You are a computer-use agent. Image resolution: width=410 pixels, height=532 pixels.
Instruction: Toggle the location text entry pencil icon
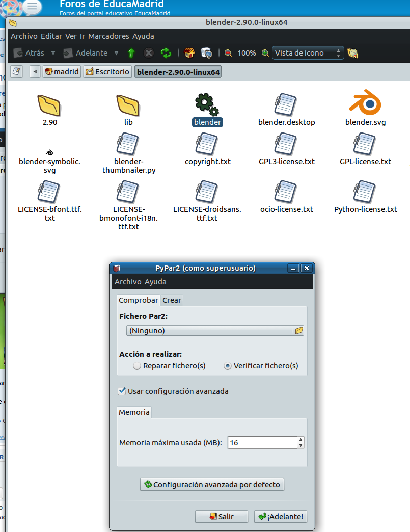click(x=16, y=71)
